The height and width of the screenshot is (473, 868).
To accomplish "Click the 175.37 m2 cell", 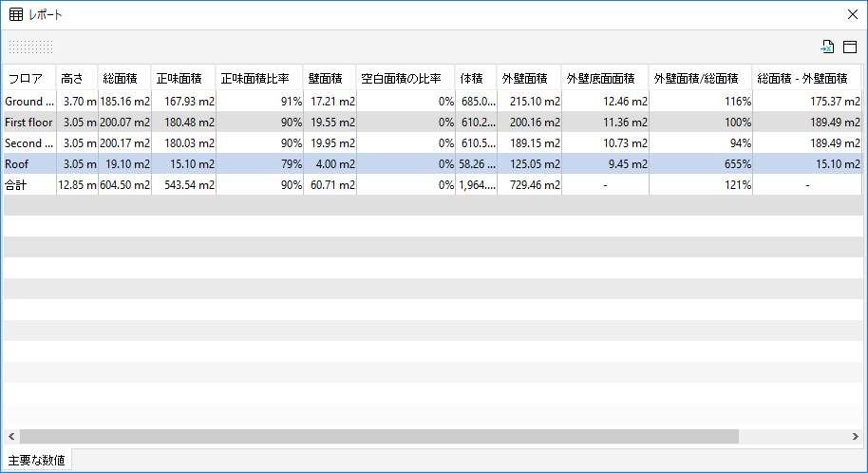I will pyautogui.click(x=807, y=102).
